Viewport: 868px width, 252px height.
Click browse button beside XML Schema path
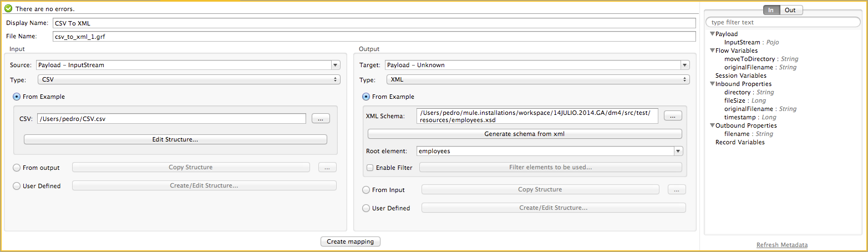[673, 116]
